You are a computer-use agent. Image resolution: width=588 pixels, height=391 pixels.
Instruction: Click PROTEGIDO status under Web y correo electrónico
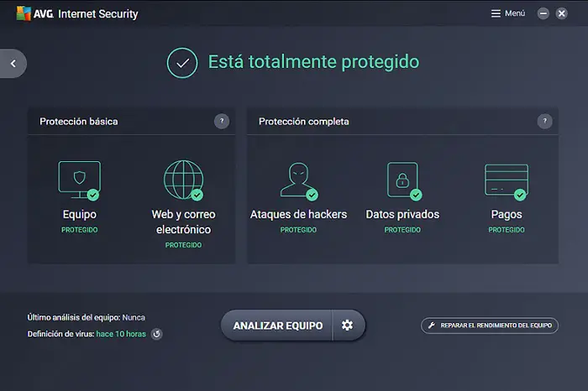[183, 245]
